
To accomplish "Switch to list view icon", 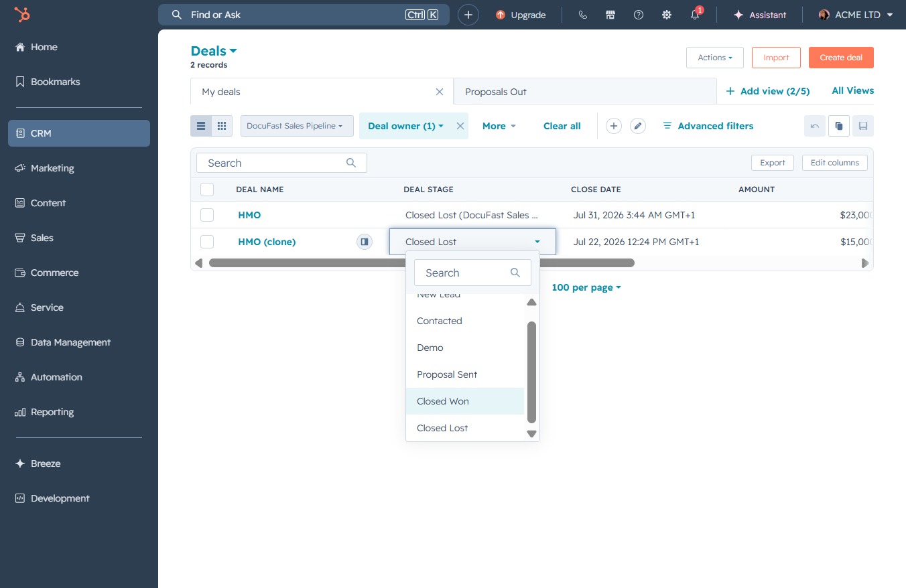I will coord(201,126).
